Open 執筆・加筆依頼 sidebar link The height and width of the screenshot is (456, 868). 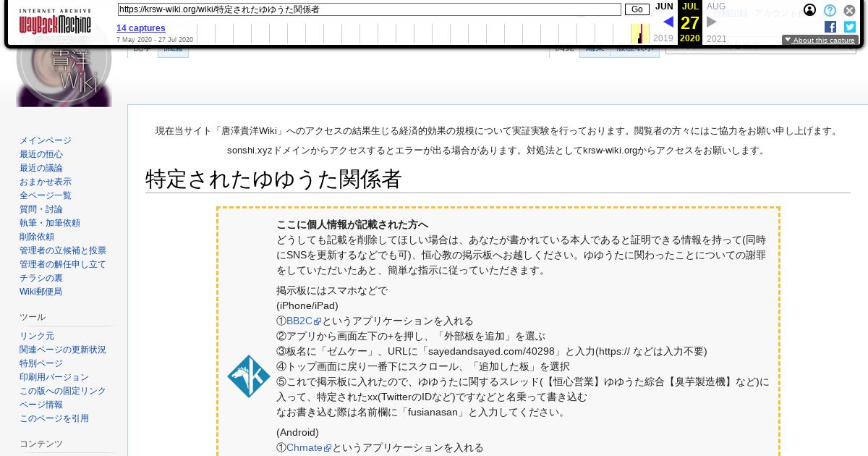click(x=50, y=223)
